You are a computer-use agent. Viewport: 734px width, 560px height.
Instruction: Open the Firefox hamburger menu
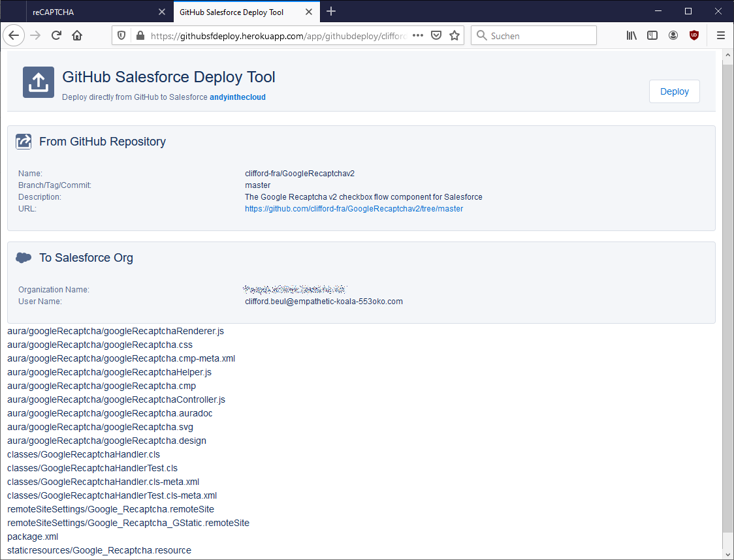(721, 35)
